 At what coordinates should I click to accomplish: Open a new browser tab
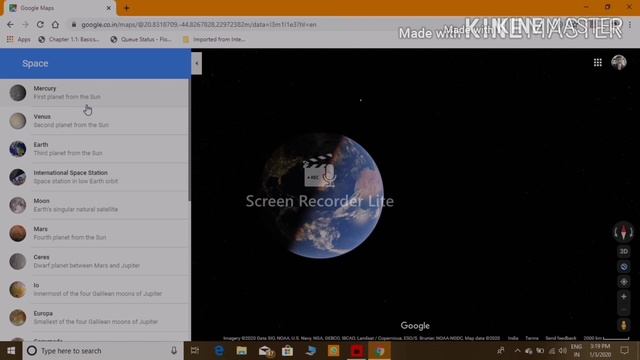[x=127, y=8]
